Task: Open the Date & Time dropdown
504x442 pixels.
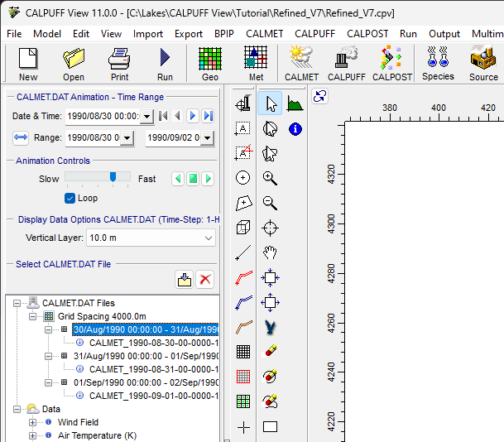Action: pos(146,117)
